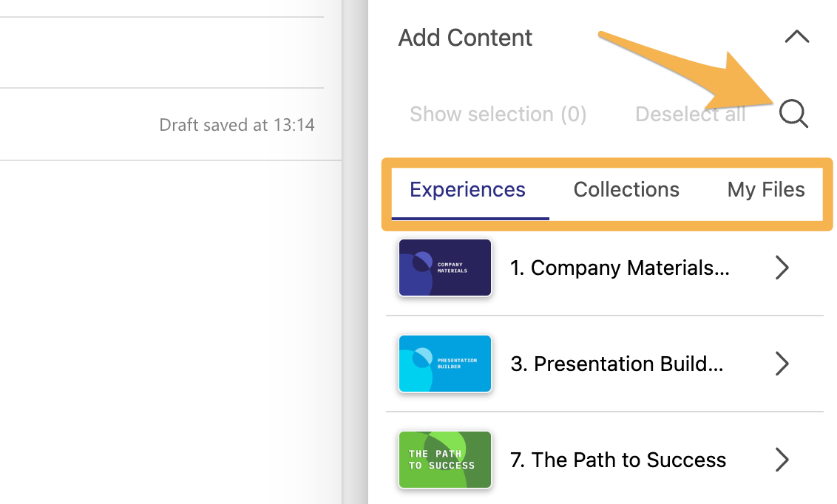
Task: Open the Collections tab
Action: pos(626,190)
